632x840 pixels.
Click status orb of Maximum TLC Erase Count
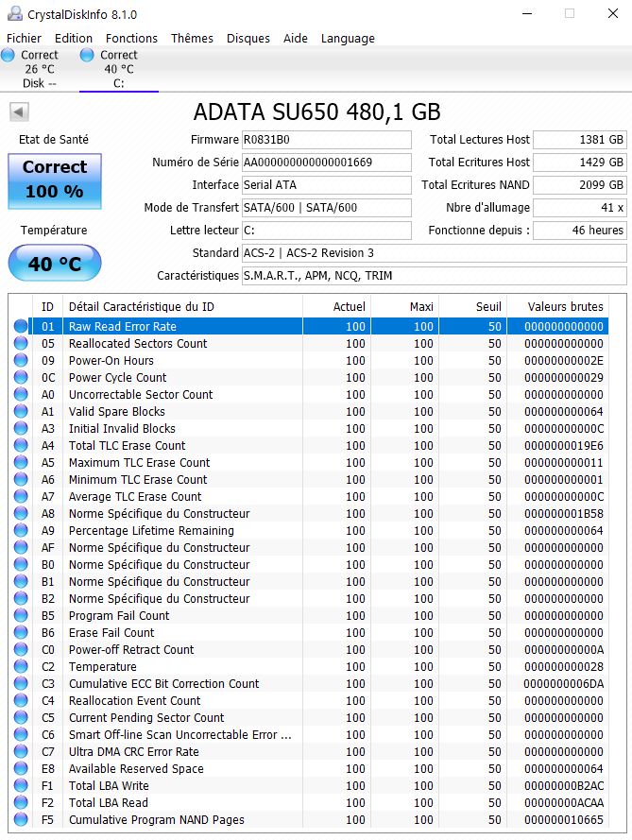pyautogui.click(x=21, y=462)
